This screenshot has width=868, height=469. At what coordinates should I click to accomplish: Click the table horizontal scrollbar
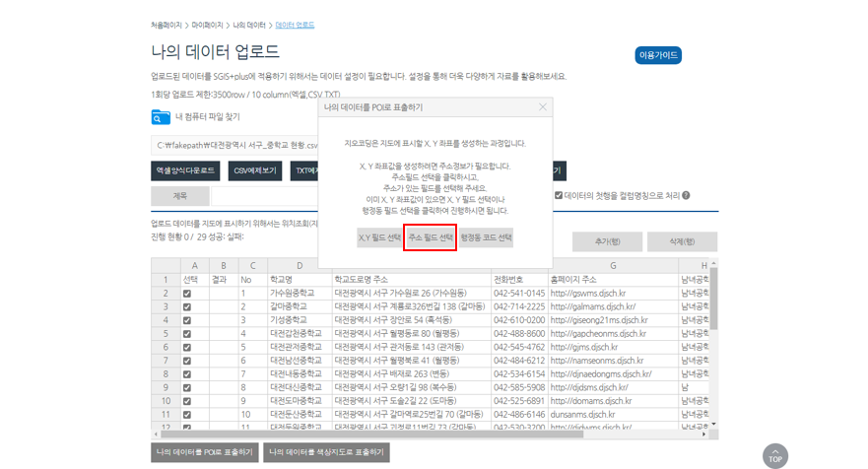(x=372, y=435)
